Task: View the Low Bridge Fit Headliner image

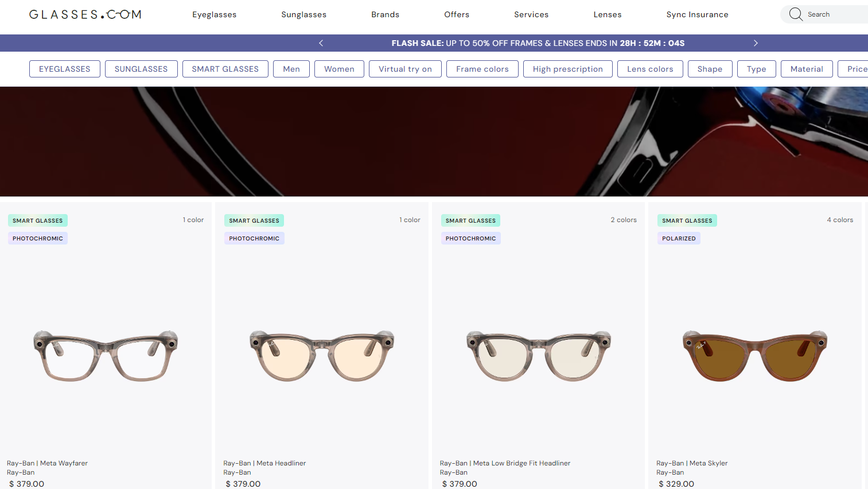Action: click(538, 356)
